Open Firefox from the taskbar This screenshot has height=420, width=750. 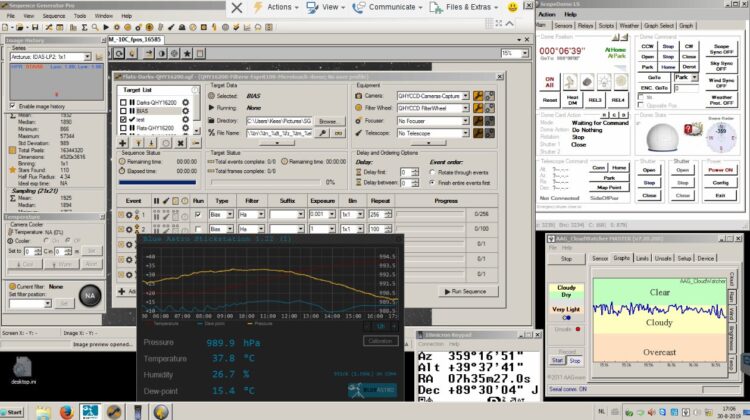[x=66, y=411]
